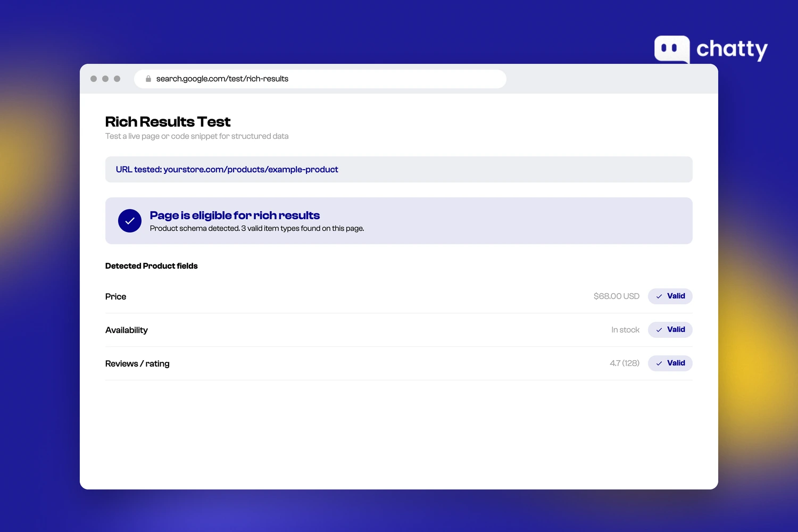Click the lock icon in address bar
This screenshot has height=532, width=798.
(148, 79)
